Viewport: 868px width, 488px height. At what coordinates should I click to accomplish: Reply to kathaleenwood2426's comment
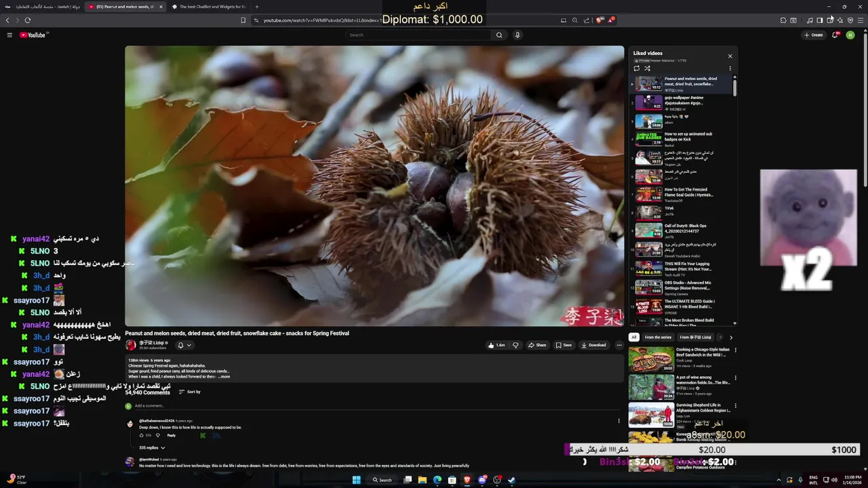click(x=172, y=435)
